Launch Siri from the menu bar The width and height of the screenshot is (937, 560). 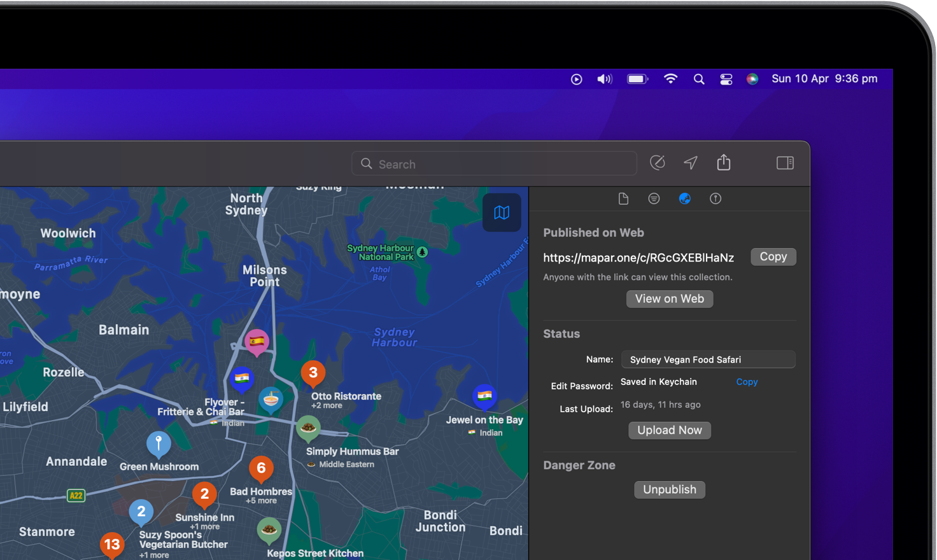pos(752,79)
